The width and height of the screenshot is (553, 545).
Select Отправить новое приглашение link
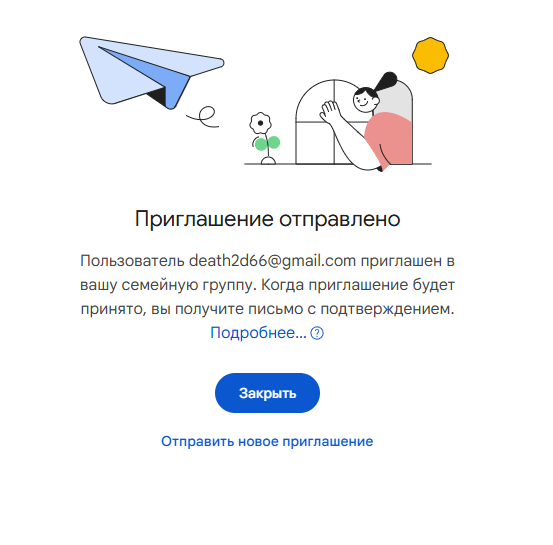pos(267,441)
